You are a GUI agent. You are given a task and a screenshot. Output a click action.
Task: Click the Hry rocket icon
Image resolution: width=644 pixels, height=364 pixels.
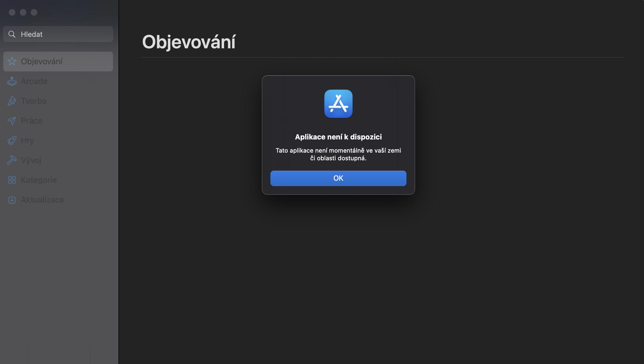[12, 140]
